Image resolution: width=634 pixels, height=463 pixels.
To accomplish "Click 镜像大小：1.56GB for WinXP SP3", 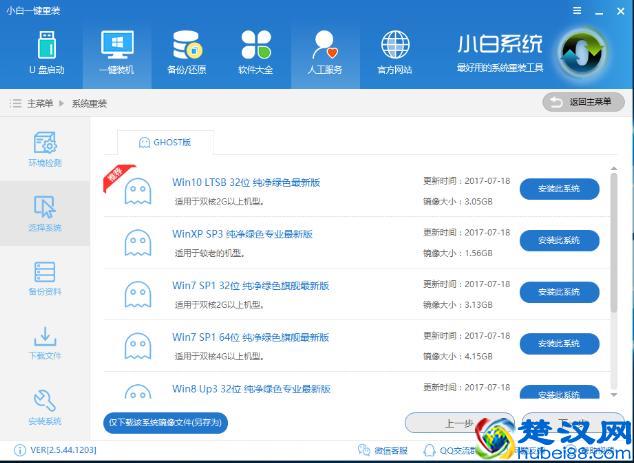I will pyautogui.click(x=458, y=253).
